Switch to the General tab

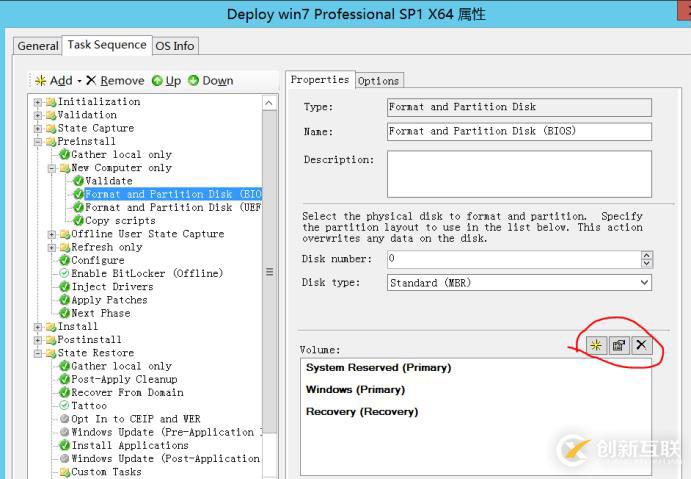point(38,46)
